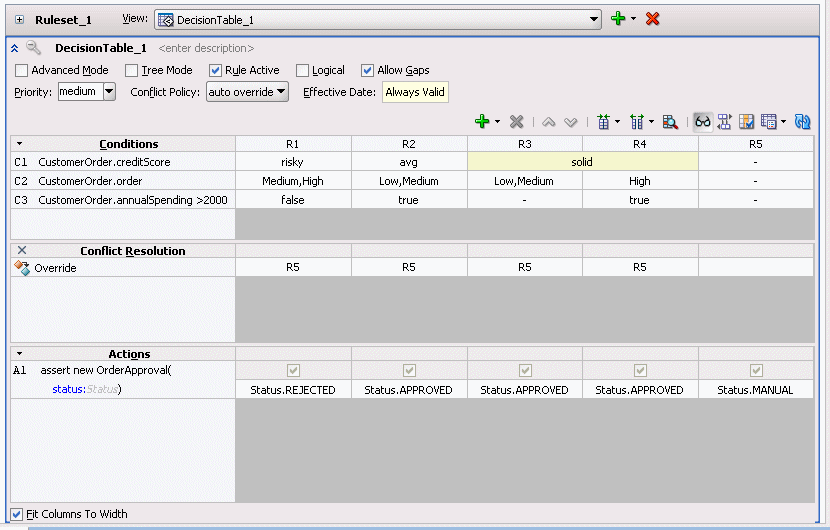
Task: Click the enter description placeholder field
Action: coord(206,48)
